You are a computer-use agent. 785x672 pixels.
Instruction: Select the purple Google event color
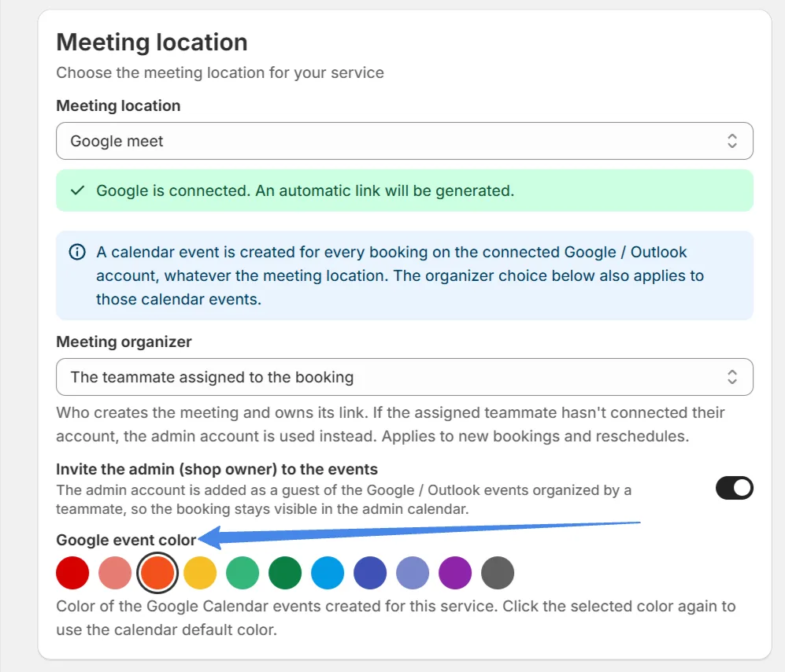click(x=456, y=572)
